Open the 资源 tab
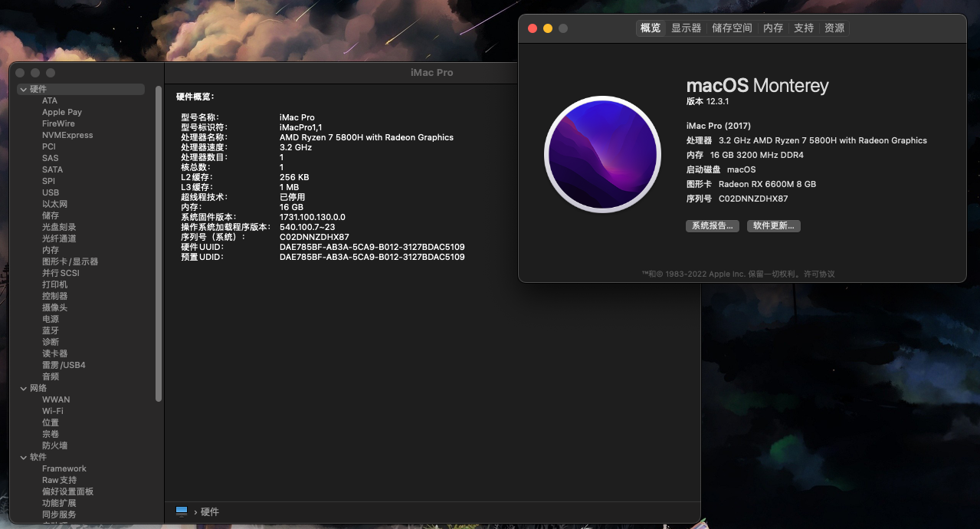The image size is (980, 529). [834, 28]
